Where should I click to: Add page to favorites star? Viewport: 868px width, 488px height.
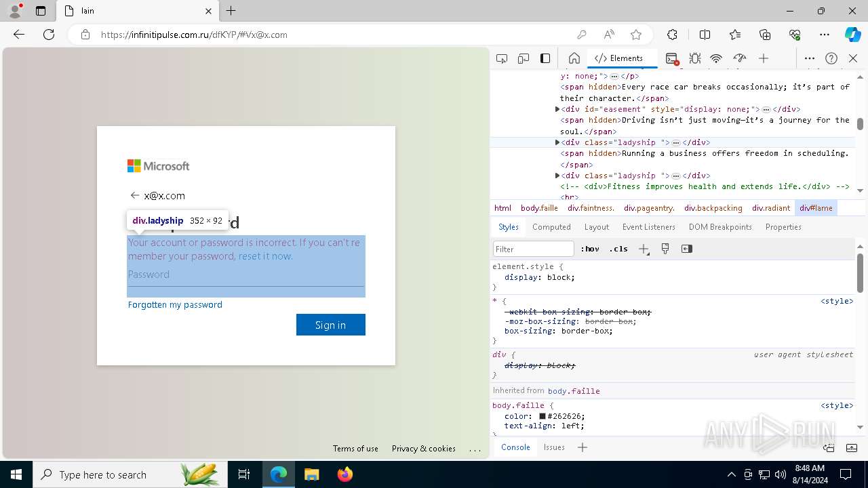(x=636, y=35)
